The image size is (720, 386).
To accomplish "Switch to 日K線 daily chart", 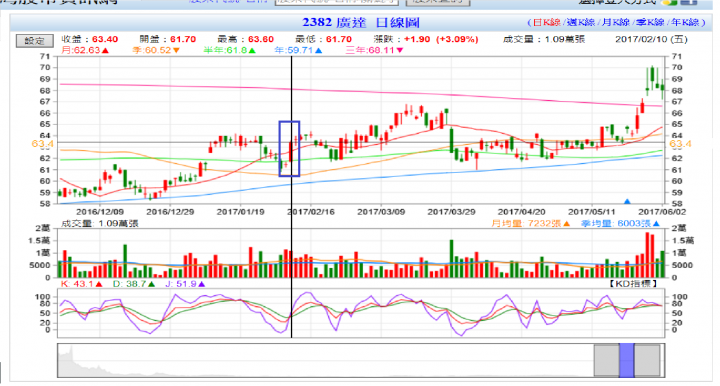I will pos(546,22).
